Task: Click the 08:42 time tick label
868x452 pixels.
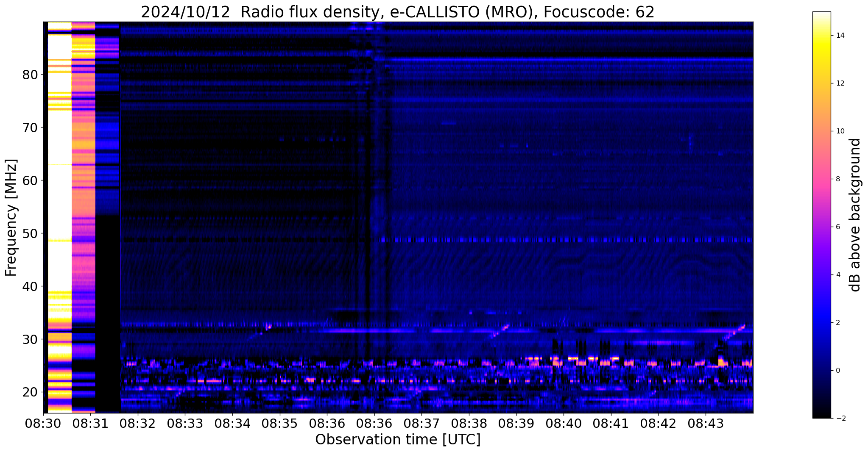Action: 658,423
